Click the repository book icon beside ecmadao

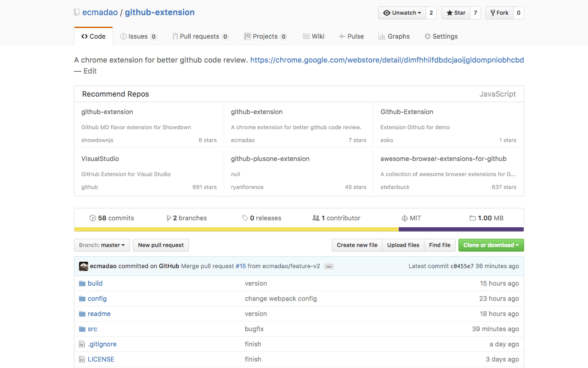(x=77, y=12)
